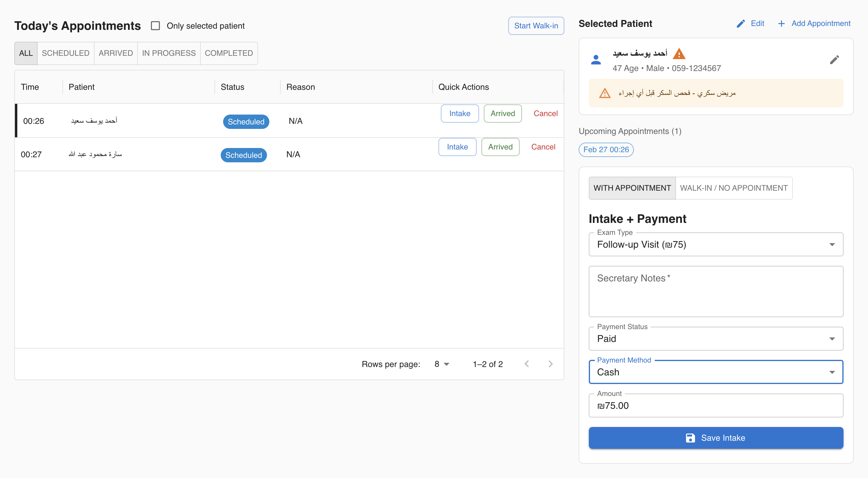Click the warning icon in the Arabic alert banner
This screenshot has height=478, width=868.
[x=605, y=93]
